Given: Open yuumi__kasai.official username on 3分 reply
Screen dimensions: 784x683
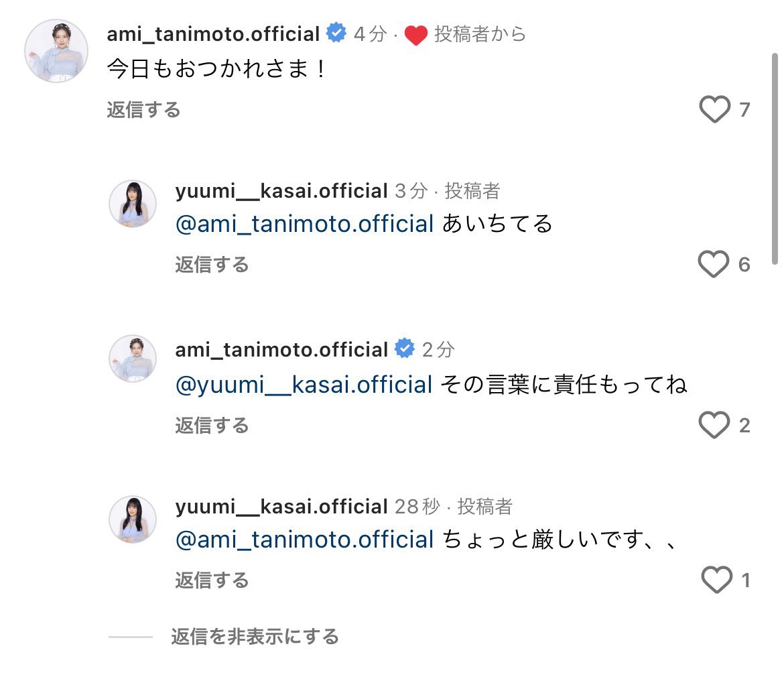Looking at the screenshot, I should point(281,191).
